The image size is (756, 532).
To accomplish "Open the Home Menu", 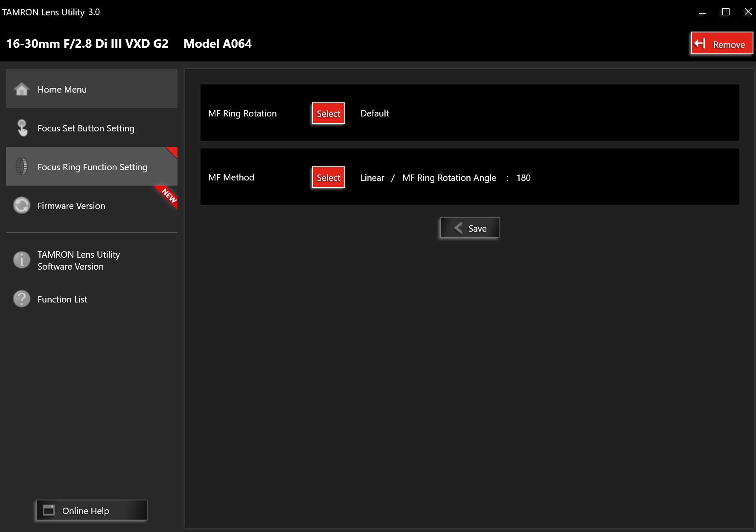I will [92, 89].
